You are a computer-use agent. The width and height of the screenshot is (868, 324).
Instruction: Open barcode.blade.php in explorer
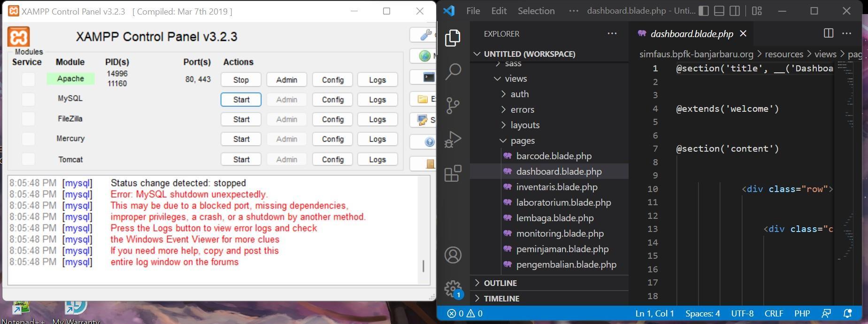click(553, 156)
